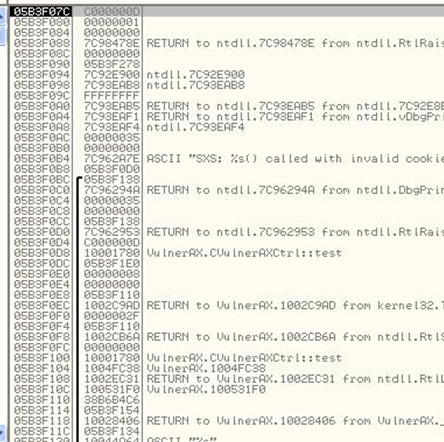Click comment RETURN to VulnerAX.10028406
Screen dimensions: 444x442
295,421
